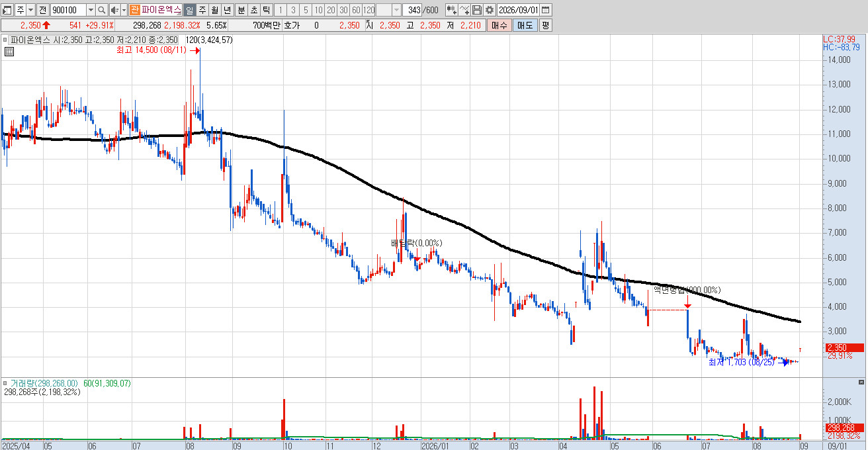The width and height of the screenshot is (868, 450).
Task: Open the 주 market type dropdown arrow
Action: [x=30, y=10]
